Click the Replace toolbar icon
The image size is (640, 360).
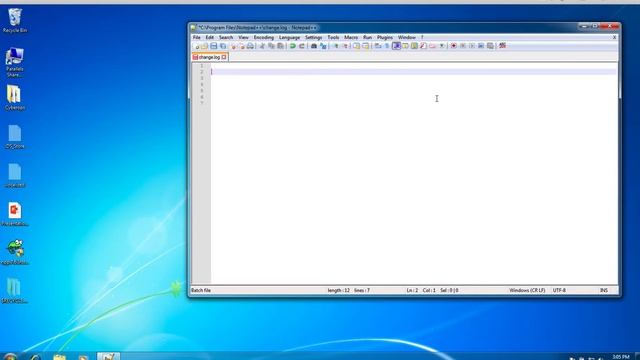tap(323, 46)
